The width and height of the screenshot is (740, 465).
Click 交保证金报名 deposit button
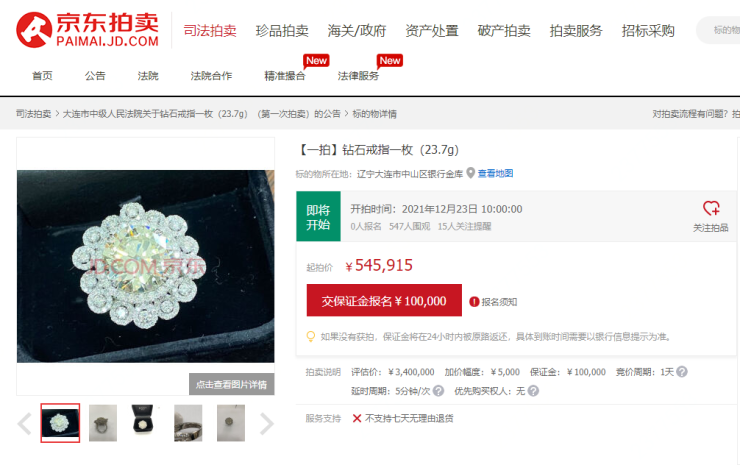(384, 300)
